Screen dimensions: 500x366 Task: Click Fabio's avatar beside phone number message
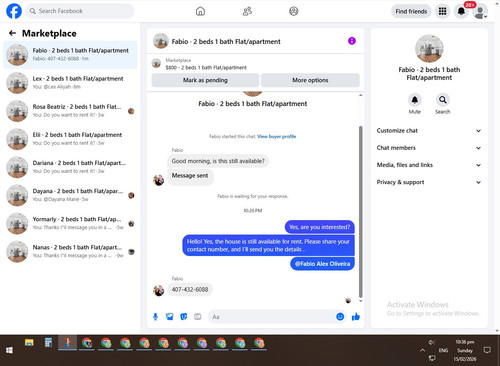click(x=159, y=291)
